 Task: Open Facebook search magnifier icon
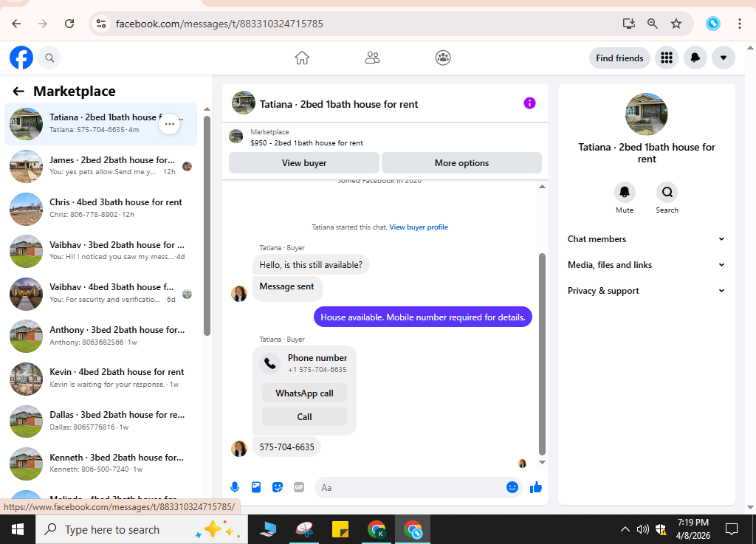click(49, 58)
